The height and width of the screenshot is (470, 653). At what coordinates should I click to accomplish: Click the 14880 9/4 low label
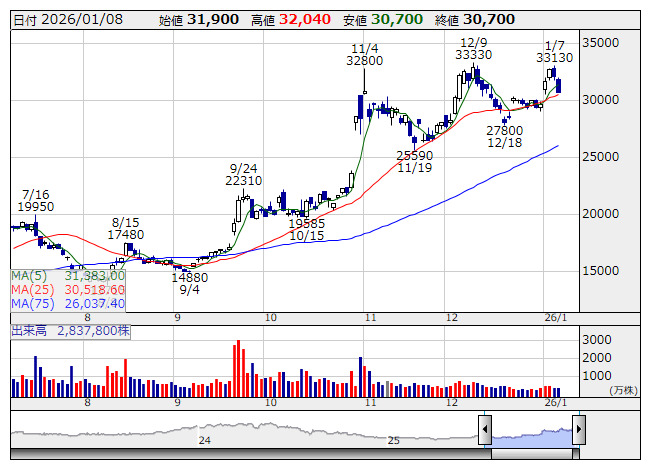click(x=190, y=283)
